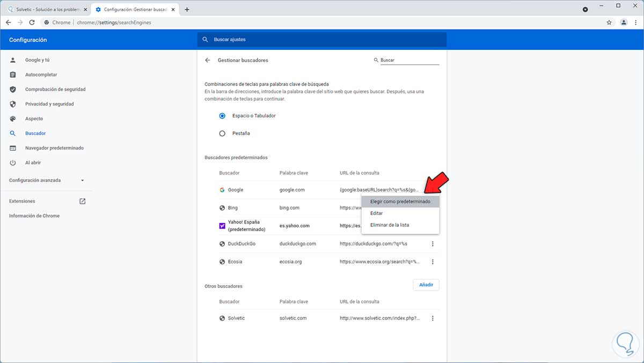The image size is (644, 363).
Task: Click the DuckDuckGo globe icon
Action: pos(222,243)
